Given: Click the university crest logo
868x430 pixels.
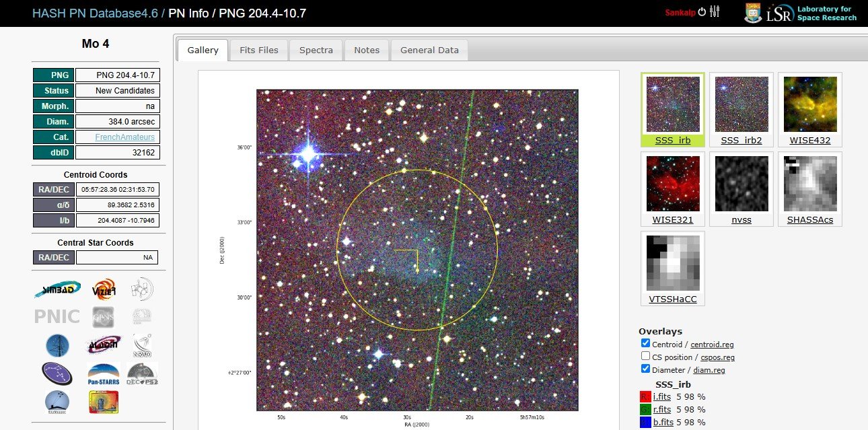Looking at the screenshot, I should coord(753,13).
